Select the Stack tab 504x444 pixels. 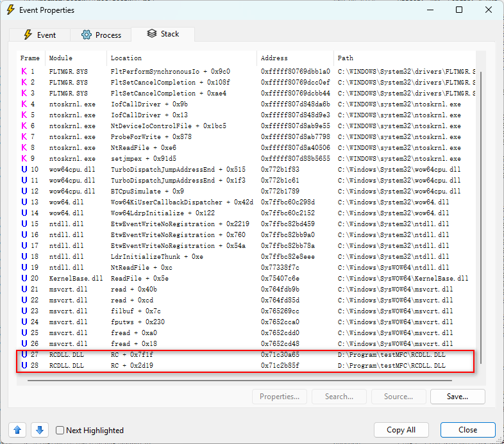point(163,34)
